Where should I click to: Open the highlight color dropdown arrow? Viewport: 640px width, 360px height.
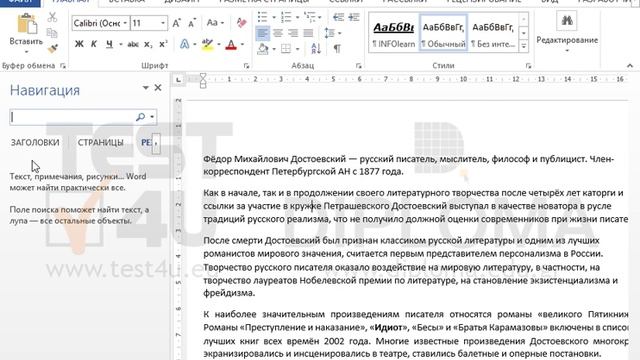pyautogui.click(x=219, y=44)
